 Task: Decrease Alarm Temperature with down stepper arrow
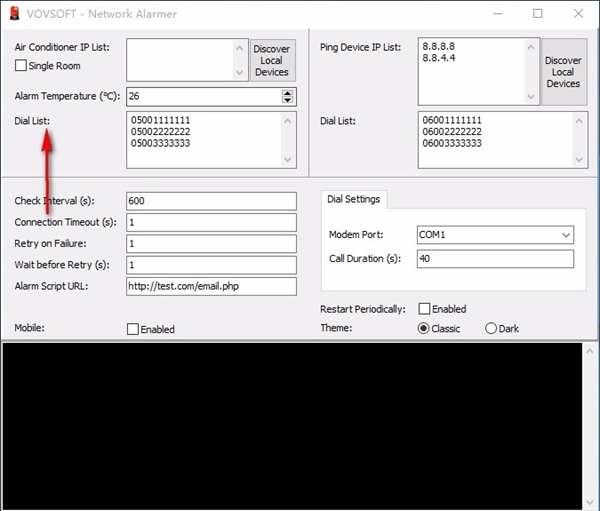click(287, 100)
